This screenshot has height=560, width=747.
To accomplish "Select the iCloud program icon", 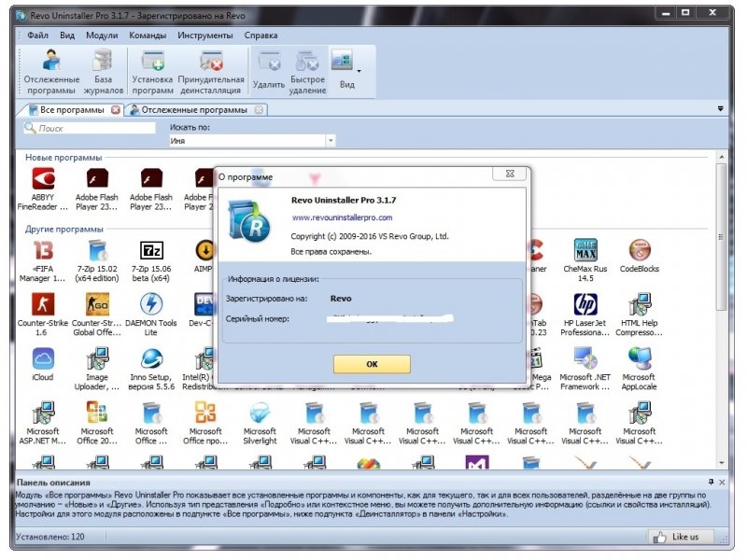I will click(43, 364).
